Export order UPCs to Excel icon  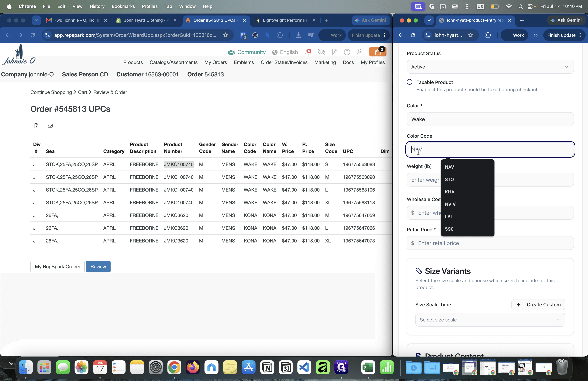click(x=36, y=126)
